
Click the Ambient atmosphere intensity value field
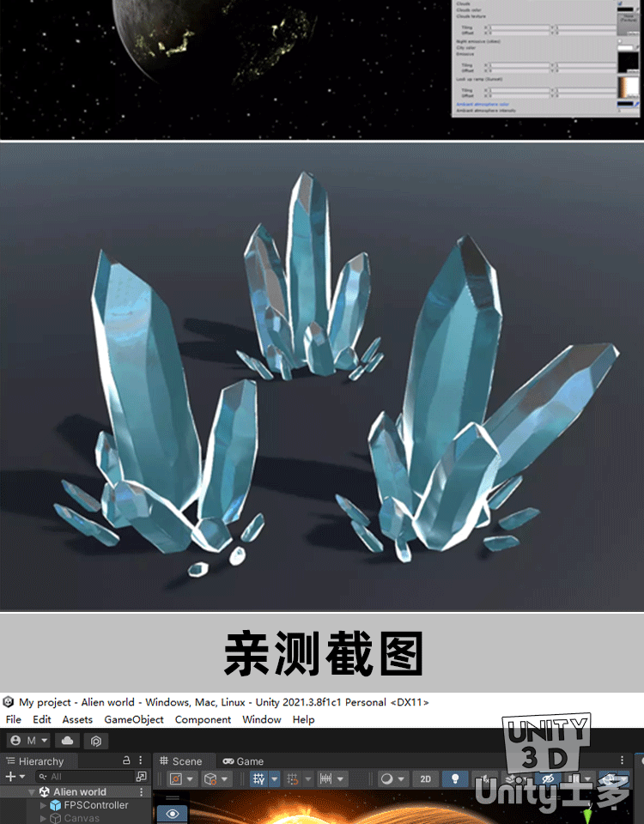tap(628, 111)
